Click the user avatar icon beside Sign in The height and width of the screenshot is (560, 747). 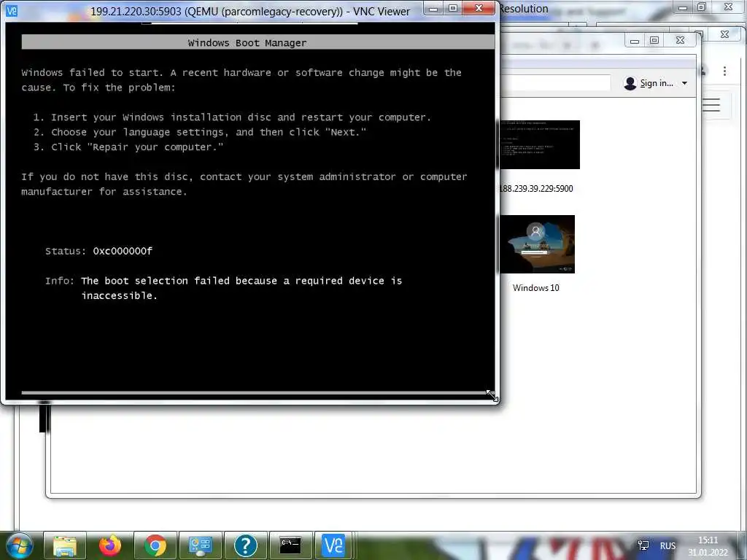630,83
